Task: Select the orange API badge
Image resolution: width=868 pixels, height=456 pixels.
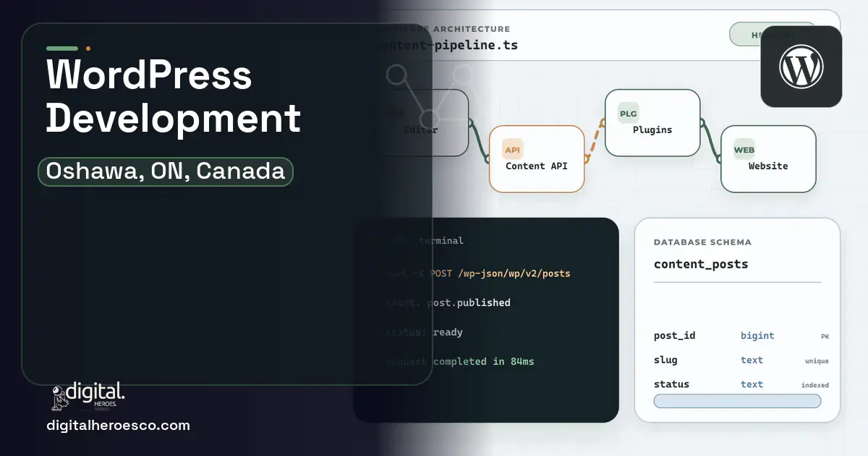Action: pyautogui.click(x=513, y=150)
